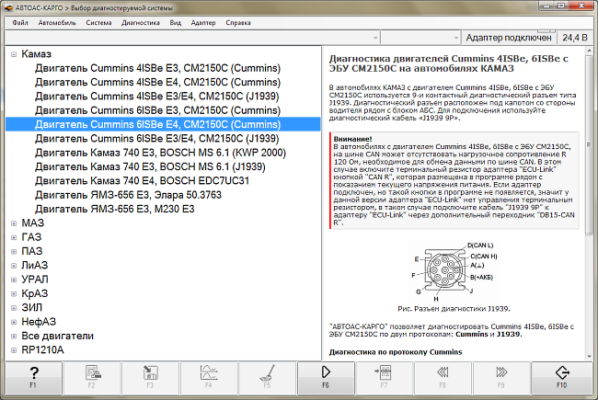598x400 pixels.
Task: Click the МАЗ tree label
Action: point(33,223)
